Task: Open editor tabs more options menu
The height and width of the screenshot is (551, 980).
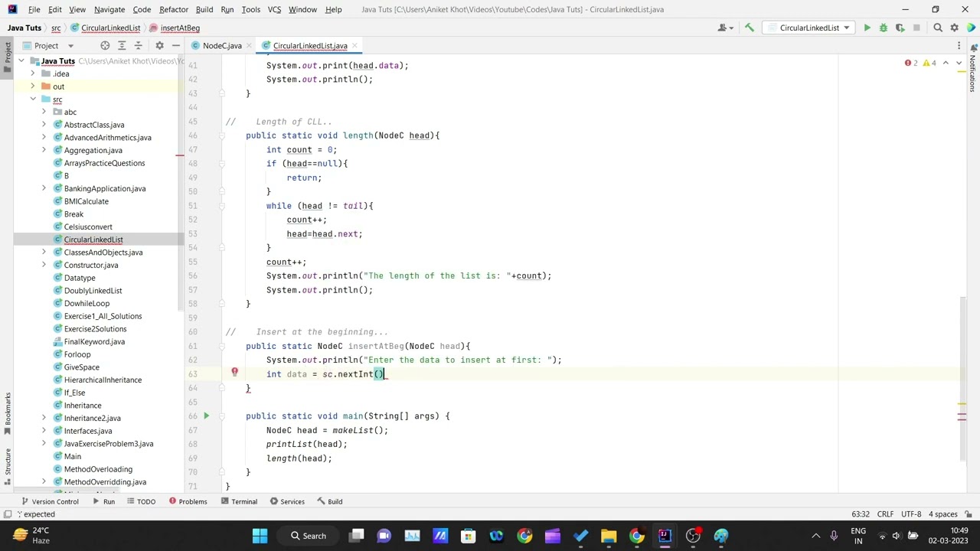Action: point(959,46)
